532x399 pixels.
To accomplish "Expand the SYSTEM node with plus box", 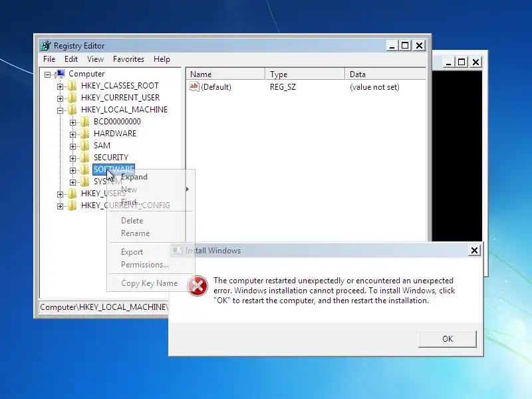I will tap(72, 182).
